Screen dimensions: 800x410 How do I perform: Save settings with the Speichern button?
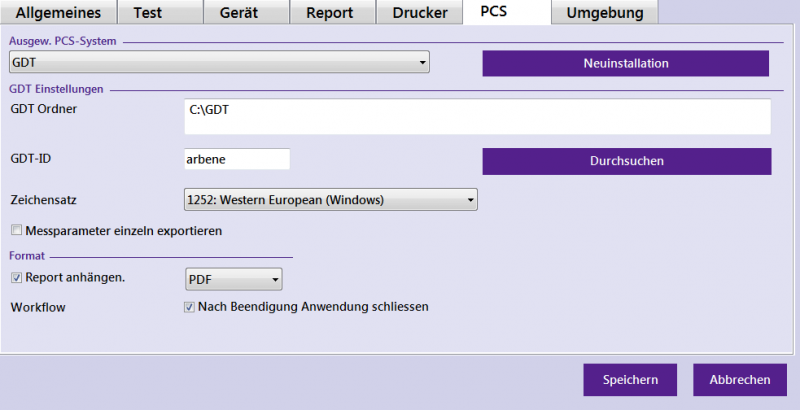(630, 380)
